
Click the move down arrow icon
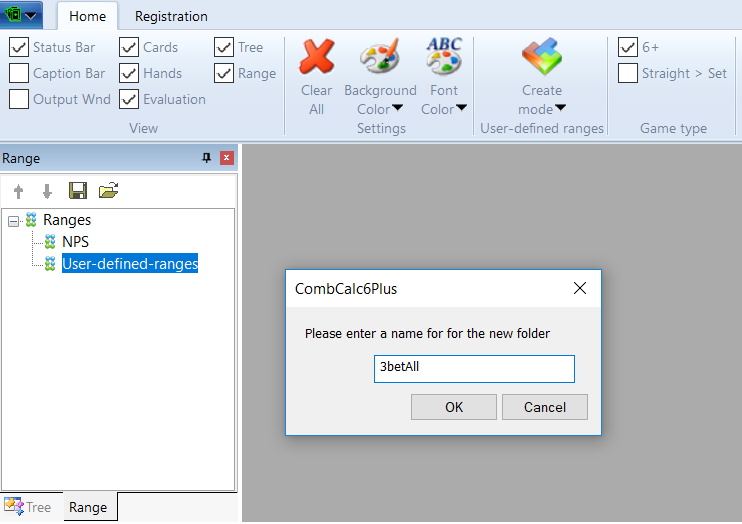(x=46, y=192)
